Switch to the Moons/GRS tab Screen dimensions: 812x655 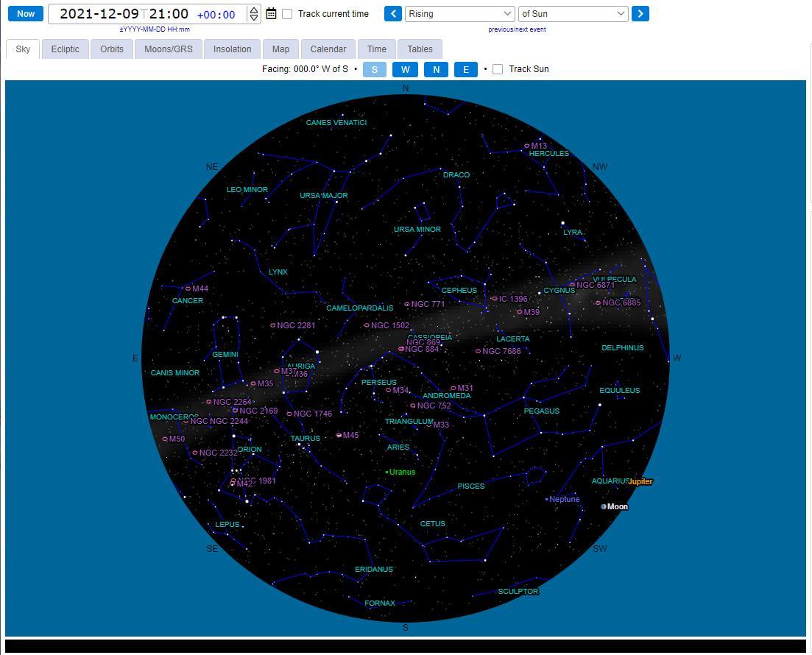[x=168, y=49]
